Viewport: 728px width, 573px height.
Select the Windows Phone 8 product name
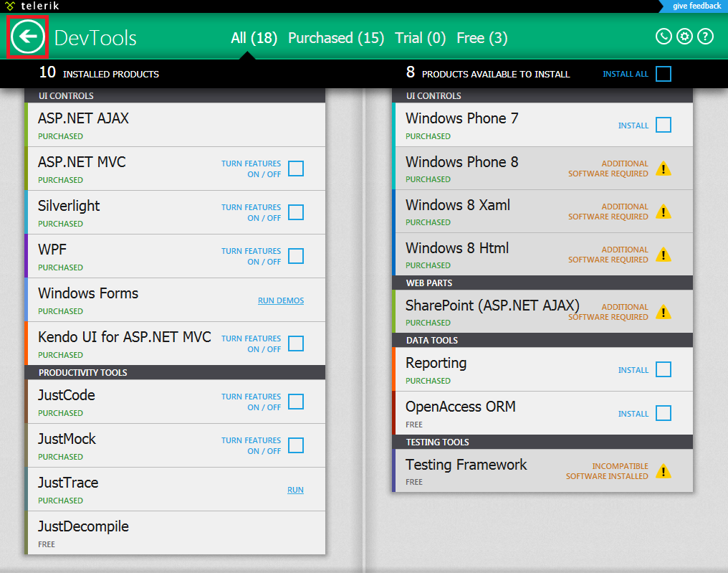click(x=462, y=162)
